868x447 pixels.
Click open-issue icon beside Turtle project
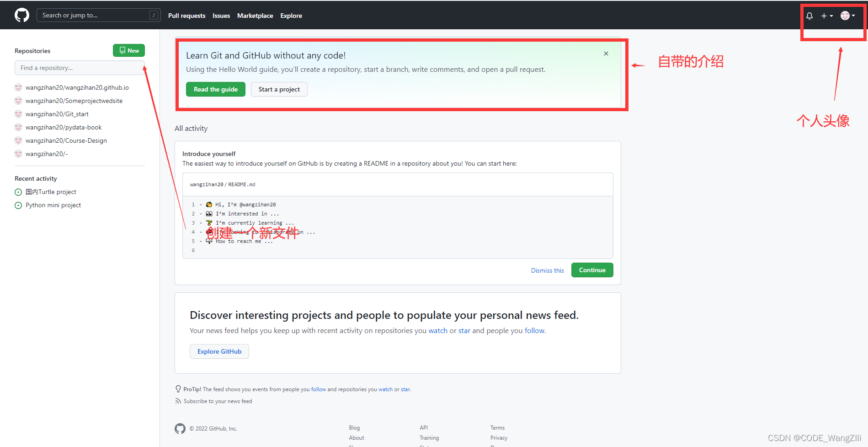tap(18, 192)
